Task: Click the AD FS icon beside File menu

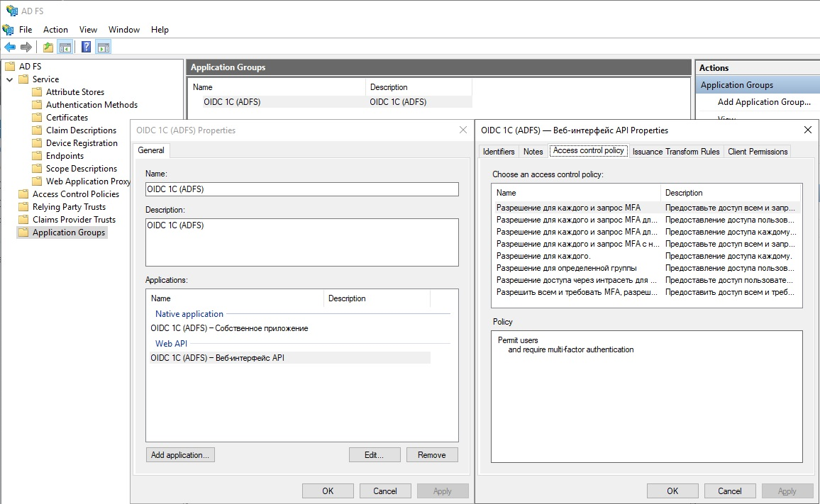Action: pos(8,30)
